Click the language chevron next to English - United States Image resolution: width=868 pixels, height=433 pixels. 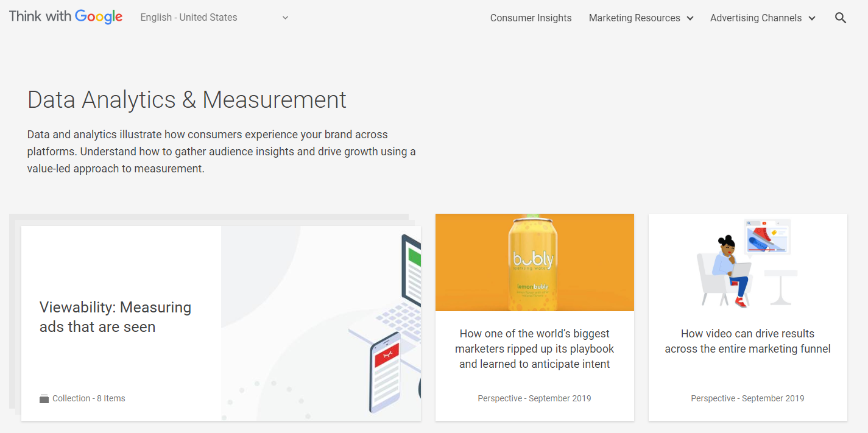click(x=284, y=17)
